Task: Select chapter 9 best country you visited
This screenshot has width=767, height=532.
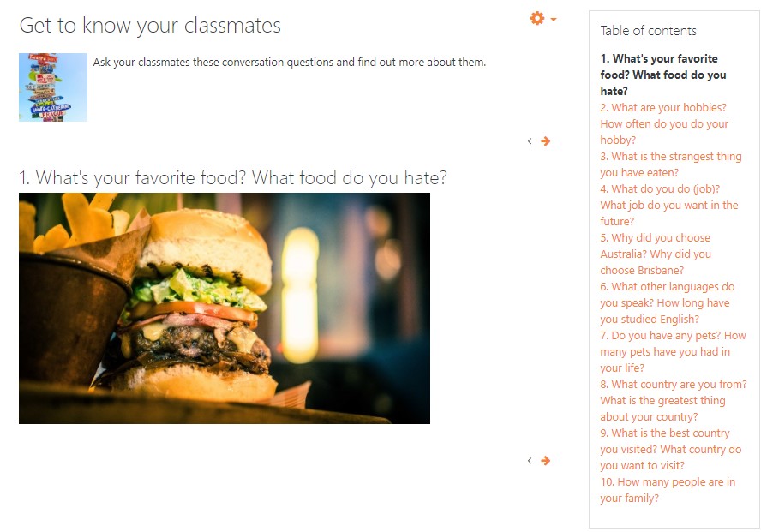Action: click(x=671, y=450)
